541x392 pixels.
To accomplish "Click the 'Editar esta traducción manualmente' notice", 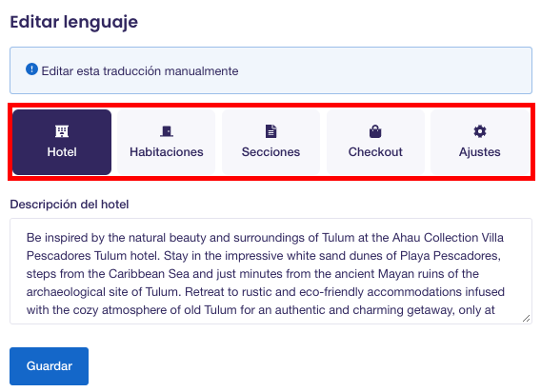I will 140,71.
